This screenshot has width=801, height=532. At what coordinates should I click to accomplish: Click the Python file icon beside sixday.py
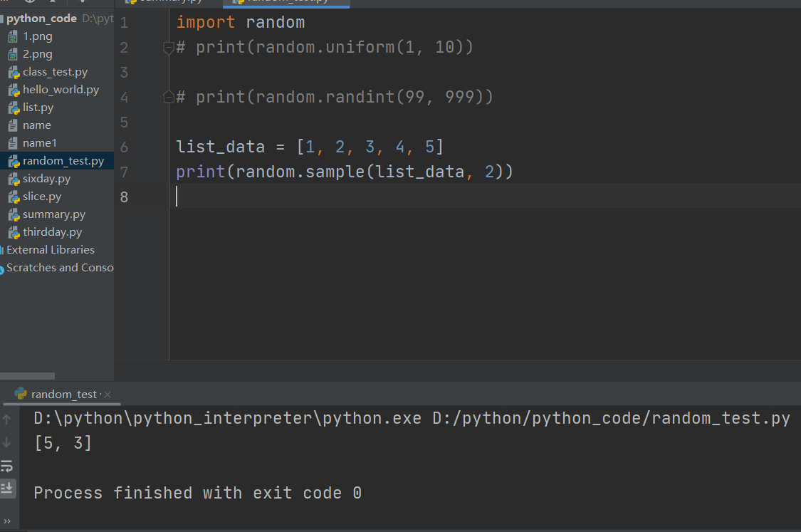pos(15,178)
